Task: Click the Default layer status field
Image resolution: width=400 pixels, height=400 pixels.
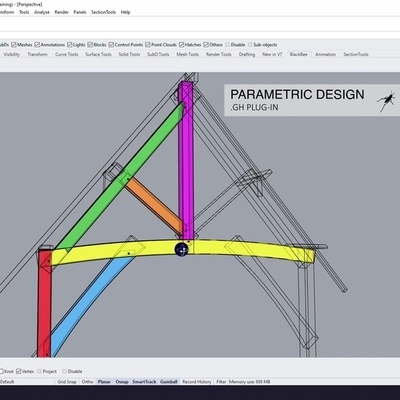Action: tap(7, 382)
